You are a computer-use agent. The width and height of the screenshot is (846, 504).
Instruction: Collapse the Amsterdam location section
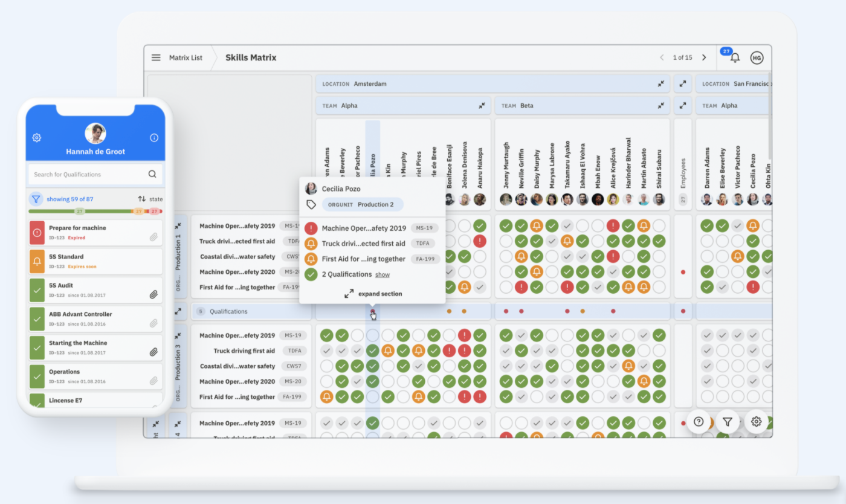coord(661,84)
